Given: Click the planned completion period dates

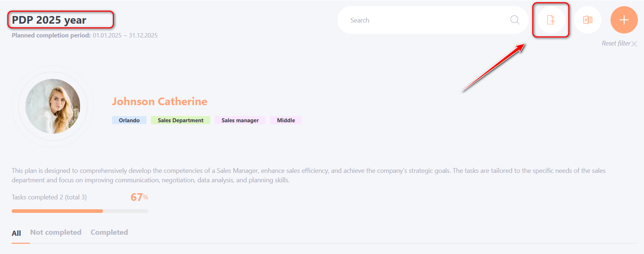Looking at the screenshot, I should pyautogui.click(x=125, y=35).
